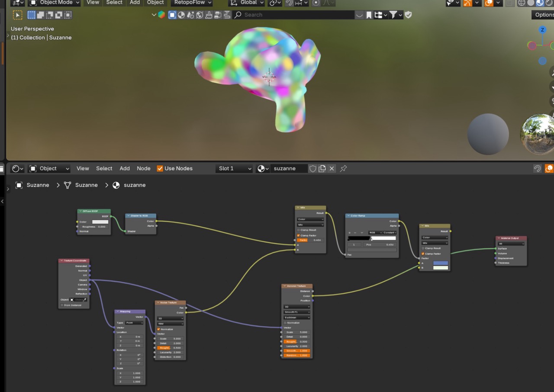Click the Options button
554x392 pixels.
point(544,15)
